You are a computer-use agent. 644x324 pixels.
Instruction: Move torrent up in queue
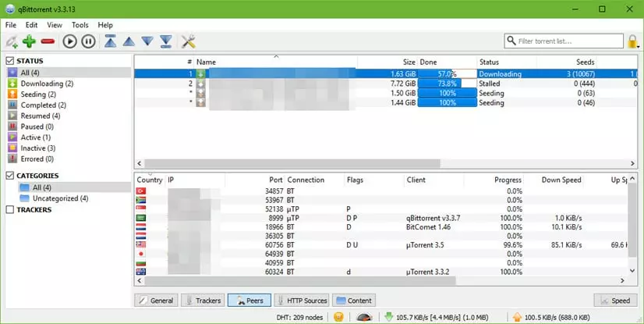129,41
